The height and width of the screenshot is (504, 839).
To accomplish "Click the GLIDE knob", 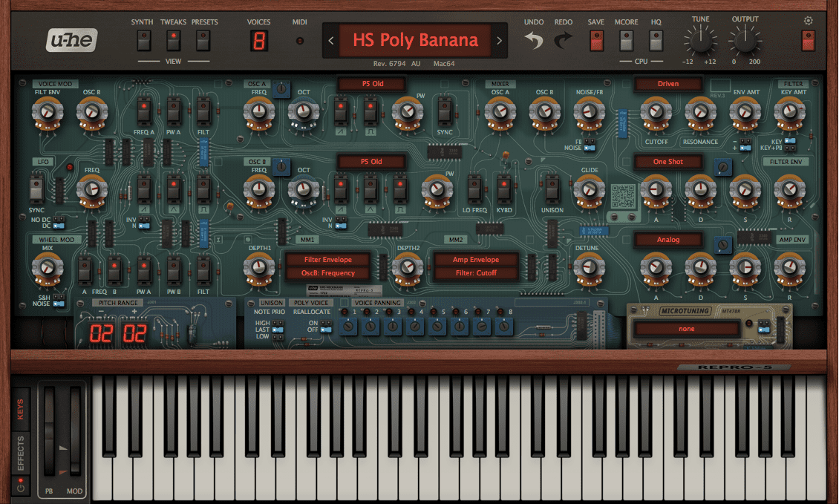I will point(589,190).
